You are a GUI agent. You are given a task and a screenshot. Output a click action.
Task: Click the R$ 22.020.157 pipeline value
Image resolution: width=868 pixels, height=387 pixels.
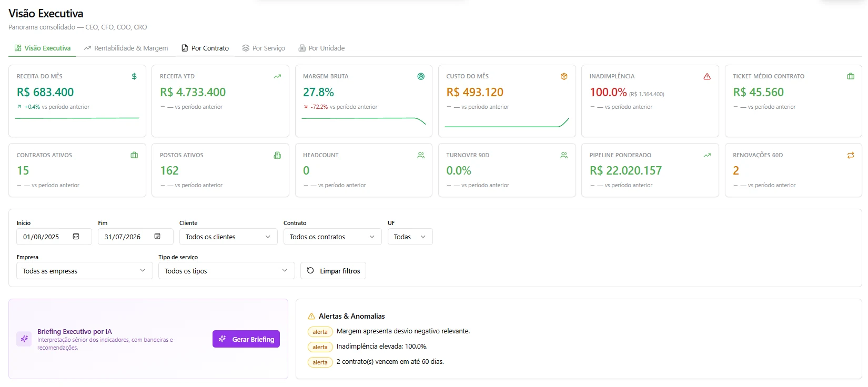tap(625, 170)
